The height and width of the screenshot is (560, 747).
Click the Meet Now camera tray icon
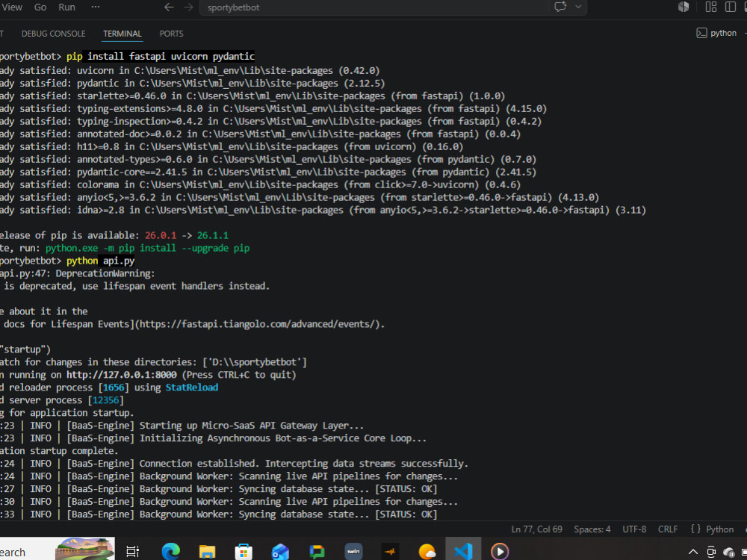click(x=711, y=553)
